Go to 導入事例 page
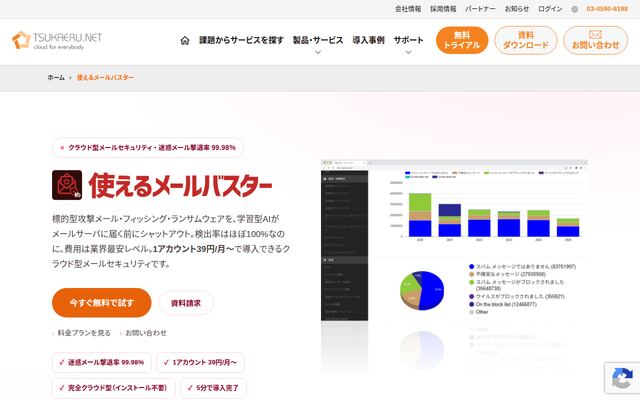Viewport: 640px width, 400px height. point(368,40)
